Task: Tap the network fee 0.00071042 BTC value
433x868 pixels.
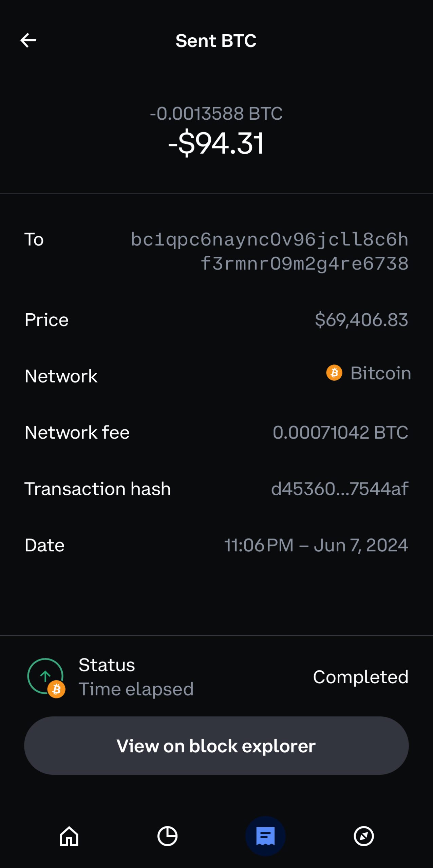Action: pos(340,433)
